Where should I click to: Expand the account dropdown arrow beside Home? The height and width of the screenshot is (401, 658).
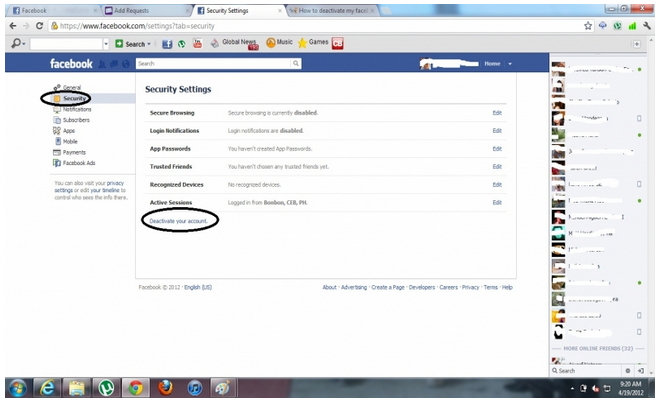click(510, 64)
